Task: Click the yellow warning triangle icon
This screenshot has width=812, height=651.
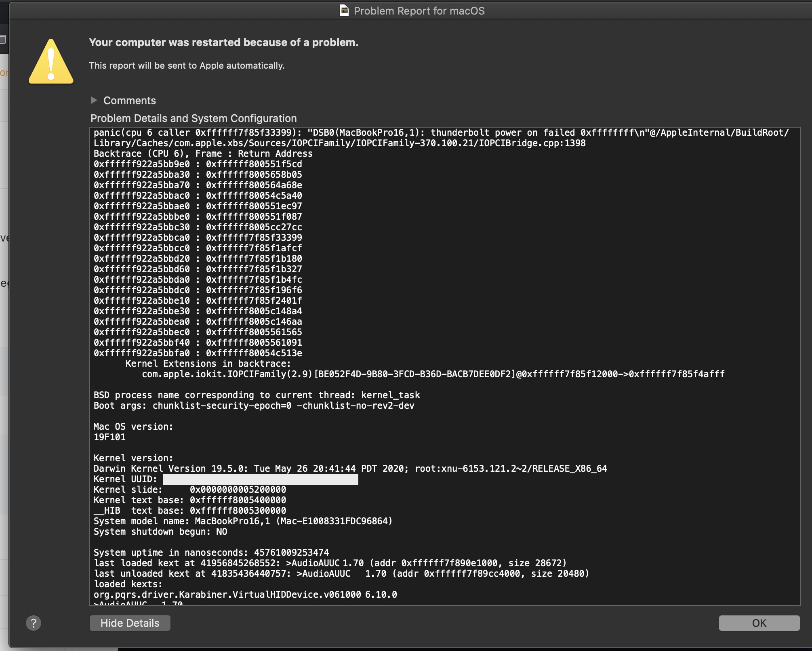Action: [51, 63]
